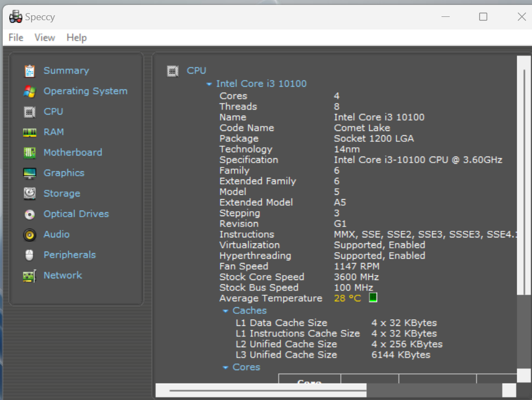The width and height of the screenshot is (532, 400).
Task: Select the CPU section in sidebar
Action: click(x=53, y=111)
